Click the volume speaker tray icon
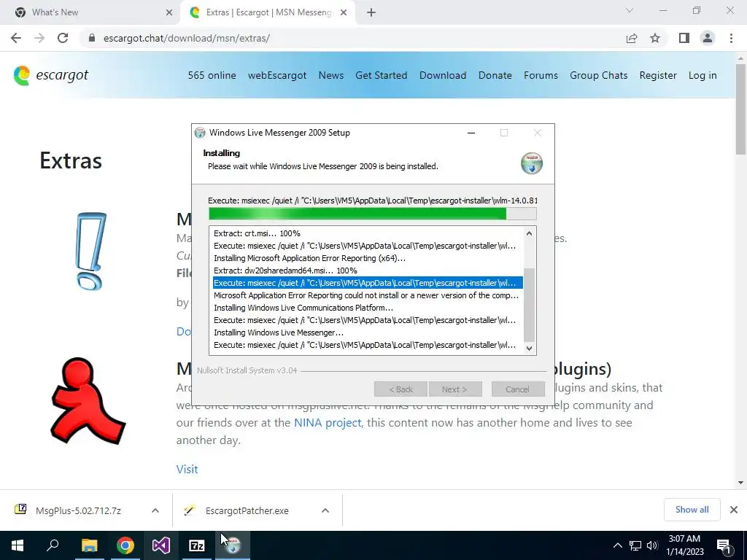Image resolution: width=747 pixels, height=560 pixels. pos(652,545)
